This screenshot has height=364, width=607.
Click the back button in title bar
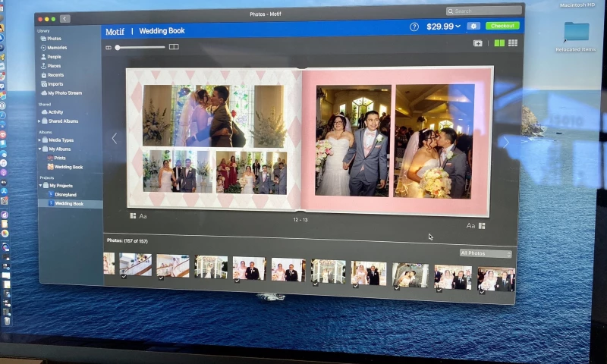coord(65,18)
